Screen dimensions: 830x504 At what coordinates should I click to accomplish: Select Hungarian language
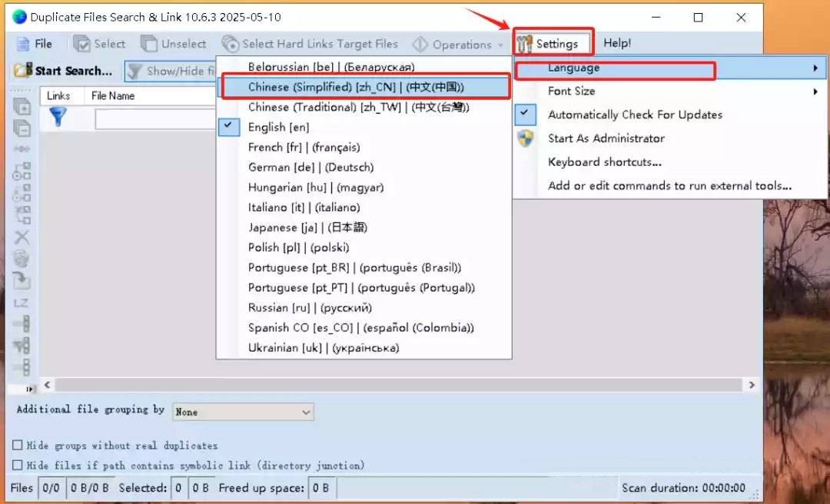coord(364,188)
